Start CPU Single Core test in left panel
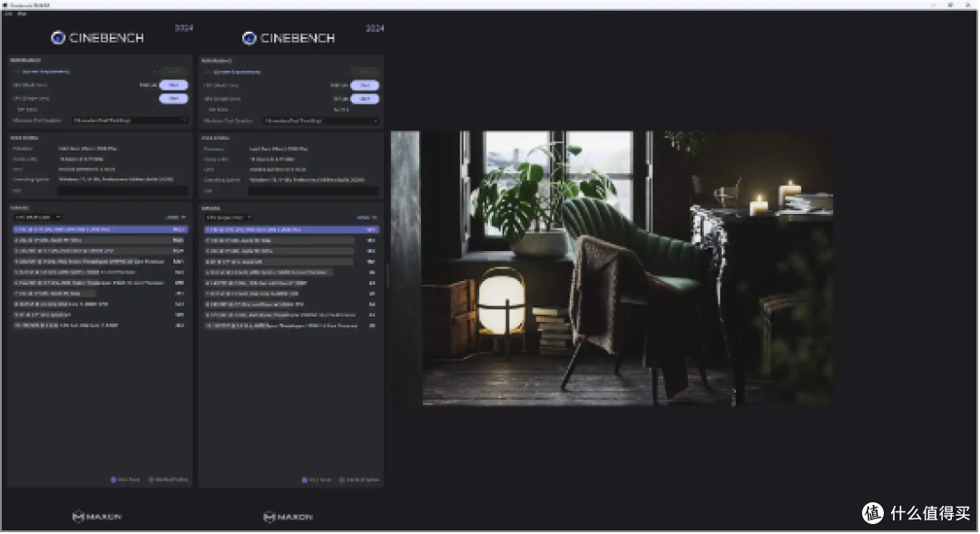 [x=173, y=98]
